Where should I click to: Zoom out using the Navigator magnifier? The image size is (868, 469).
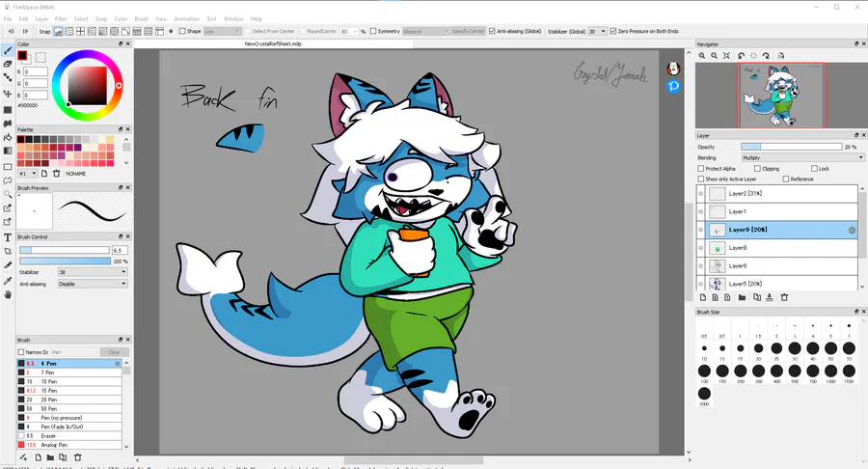[714, 56]
